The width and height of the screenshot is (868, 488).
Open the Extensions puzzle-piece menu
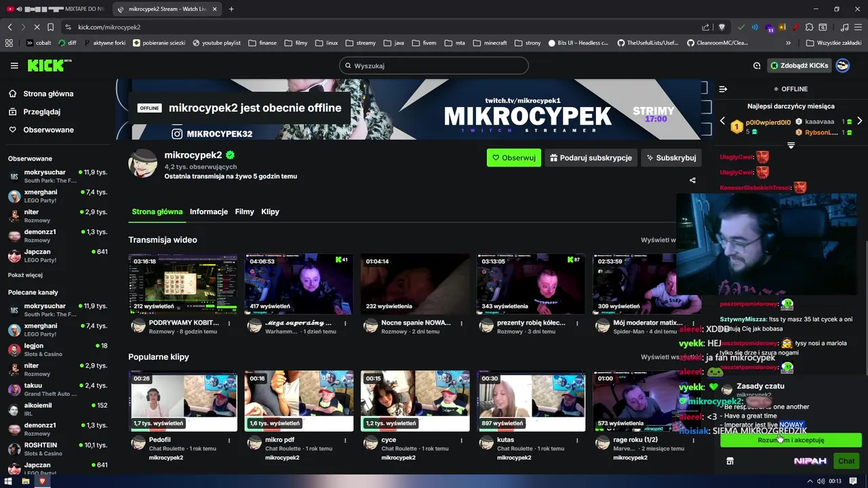pos(809,27)
